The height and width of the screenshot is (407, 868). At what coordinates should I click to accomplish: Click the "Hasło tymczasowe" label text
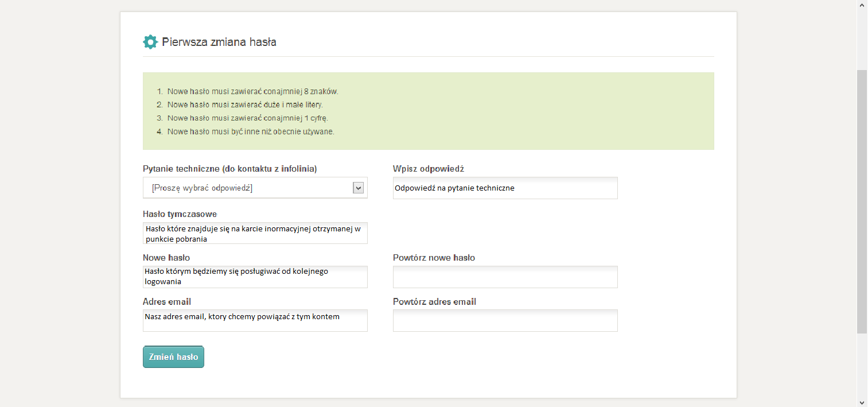click(180, 214)
